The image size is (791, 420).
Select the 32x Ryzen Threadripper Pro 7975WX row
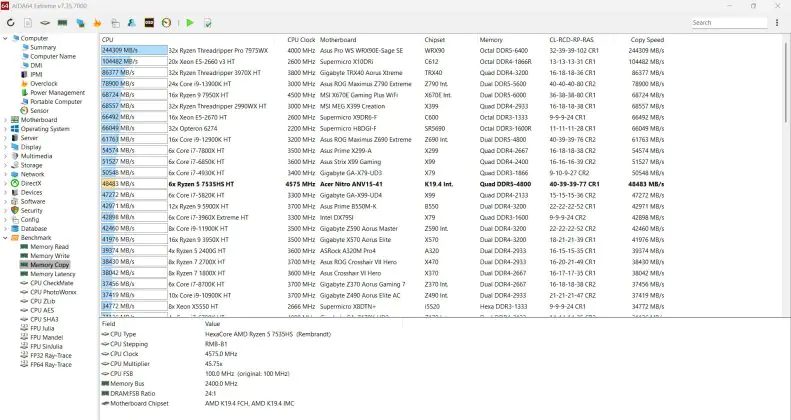coord(383,51)
